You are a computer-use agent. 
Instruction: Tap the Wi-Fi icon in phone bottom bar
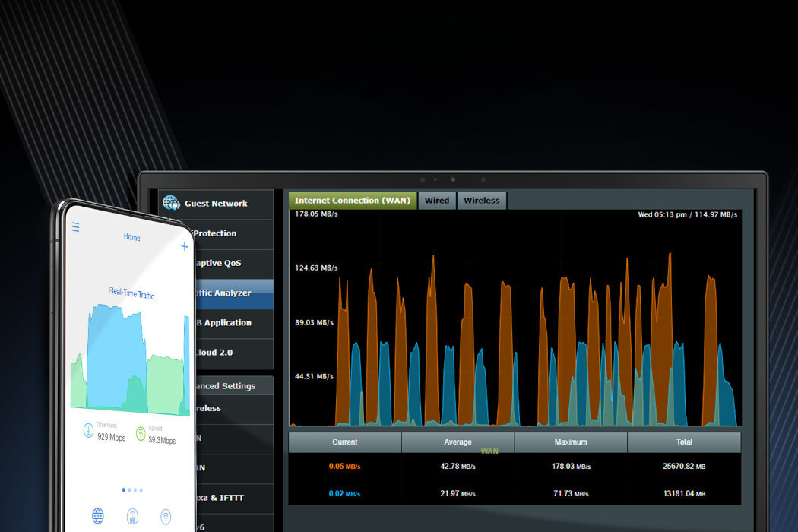(x=166, y=517)
